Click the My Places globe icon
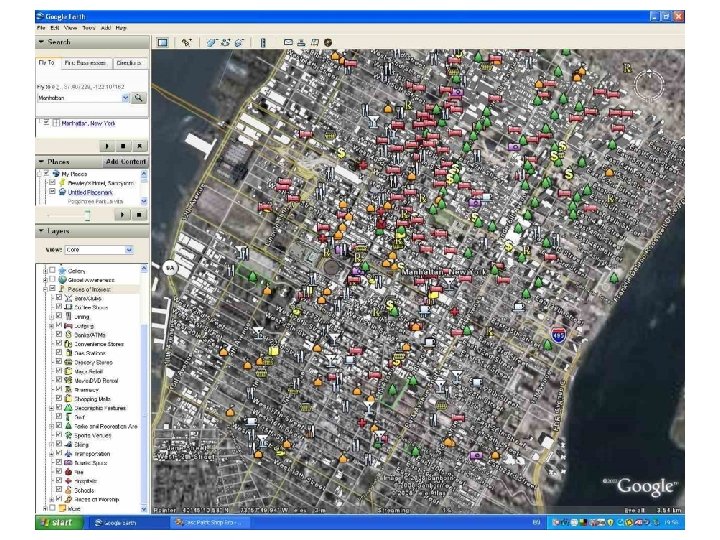Image resolution: width=720 pixels, height=540 pixels. pyautogui.click(x=56, y=174)
